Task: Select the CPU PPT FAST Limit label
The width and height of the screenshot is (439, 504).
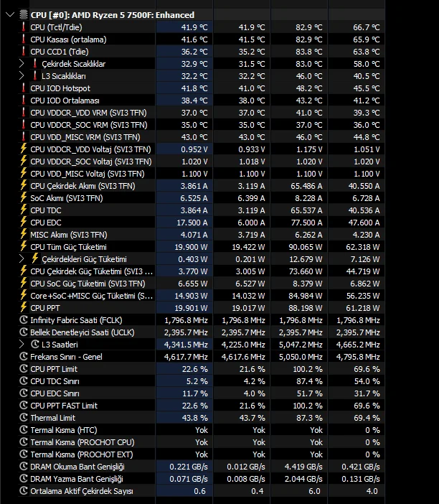Action: click(64, 406)
